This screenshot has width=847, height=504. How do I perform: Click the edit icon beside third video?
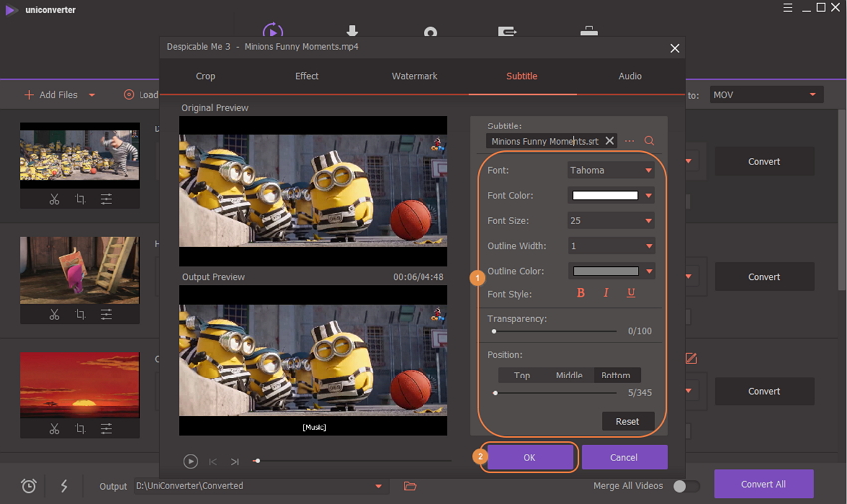(x=691, y=358)
